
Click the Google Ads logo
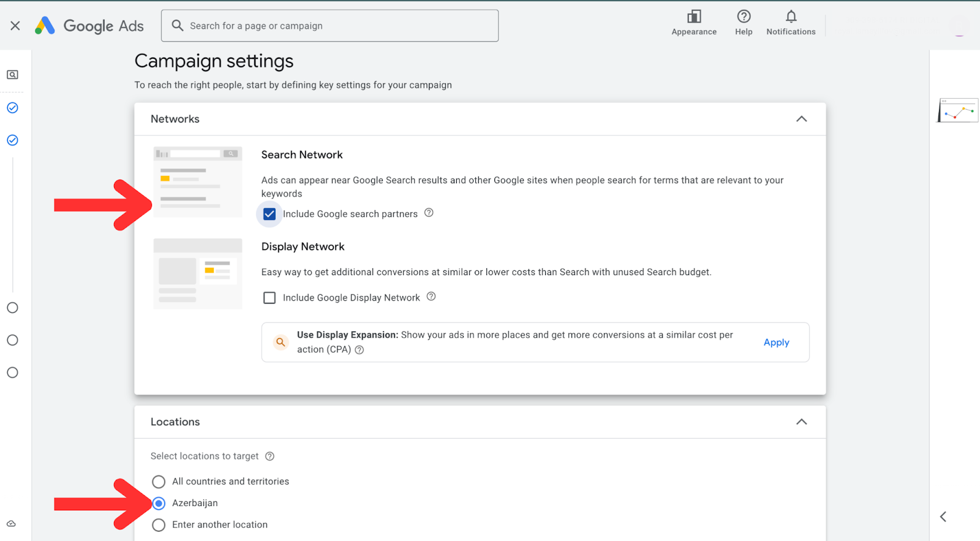(x=89, y=26)
